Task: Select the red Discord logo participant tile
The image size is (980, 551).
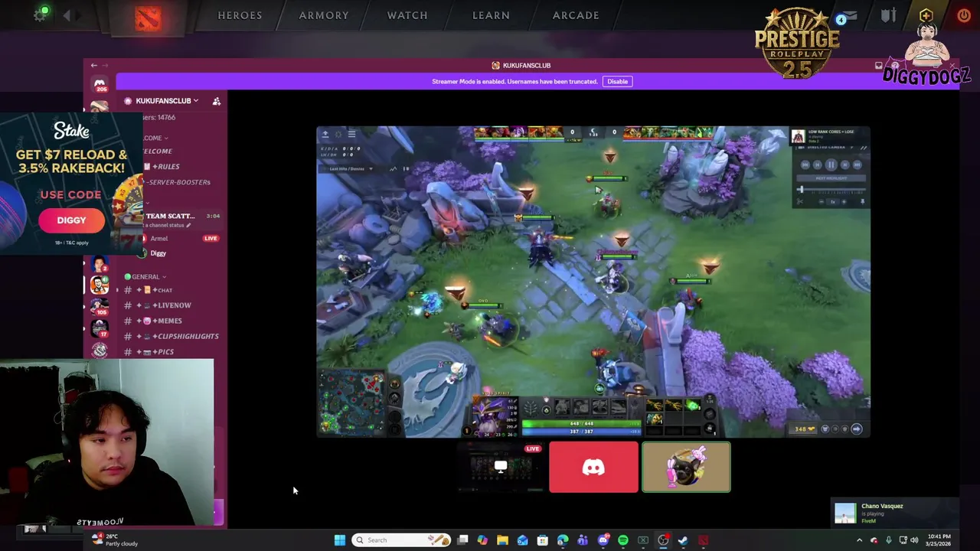Action: point(593,467)
